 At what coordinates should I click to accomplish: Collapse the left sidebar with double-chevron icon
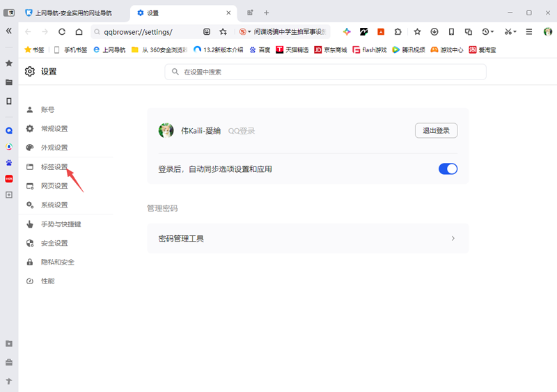point(9,31)
